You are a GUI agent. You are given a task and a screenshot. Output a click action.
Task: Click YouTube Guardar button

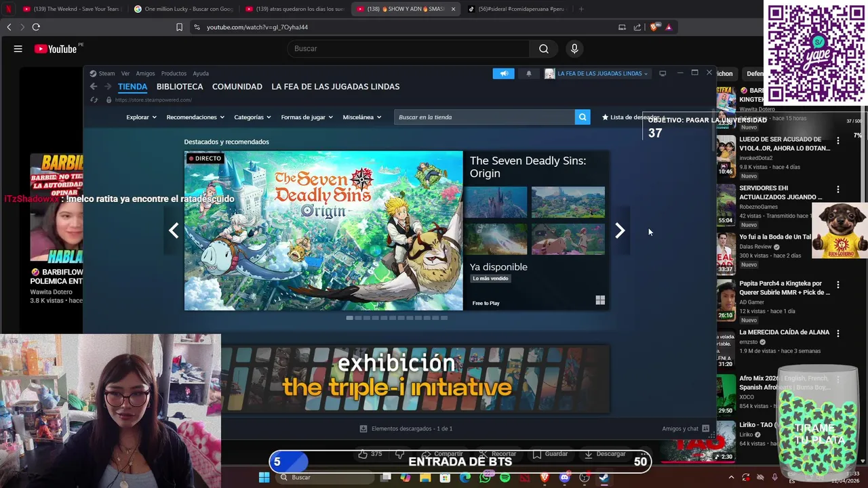click(x=551, y=454)
